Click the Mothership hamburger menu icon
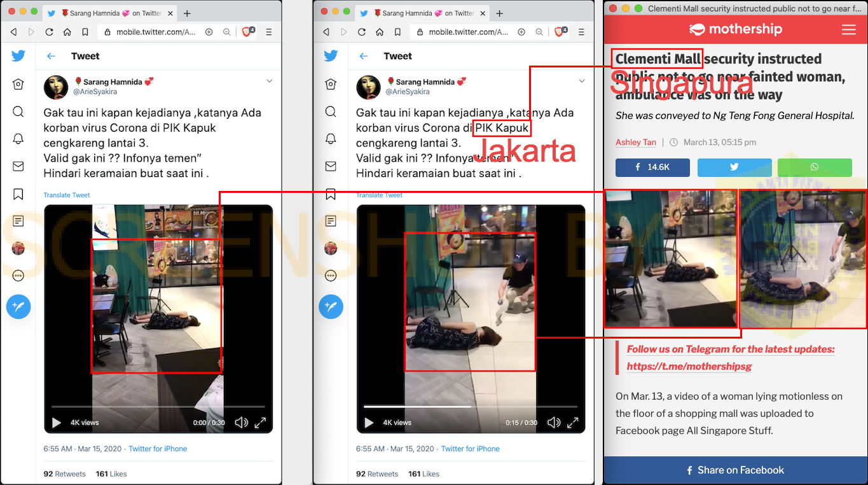Screen dimensions: 868x485 (x=848, y=29)
